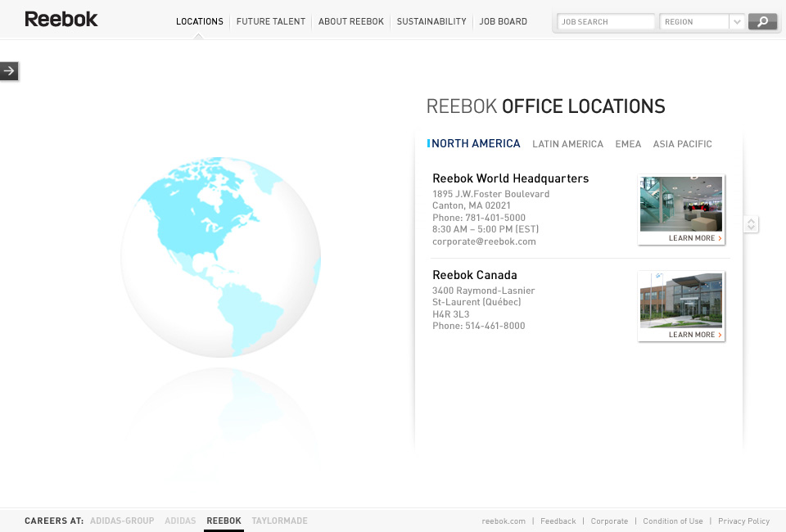Screen dimensions: 786x532
Task: Click the Canton, MA 02021 line
Action: tap(472, 206)
